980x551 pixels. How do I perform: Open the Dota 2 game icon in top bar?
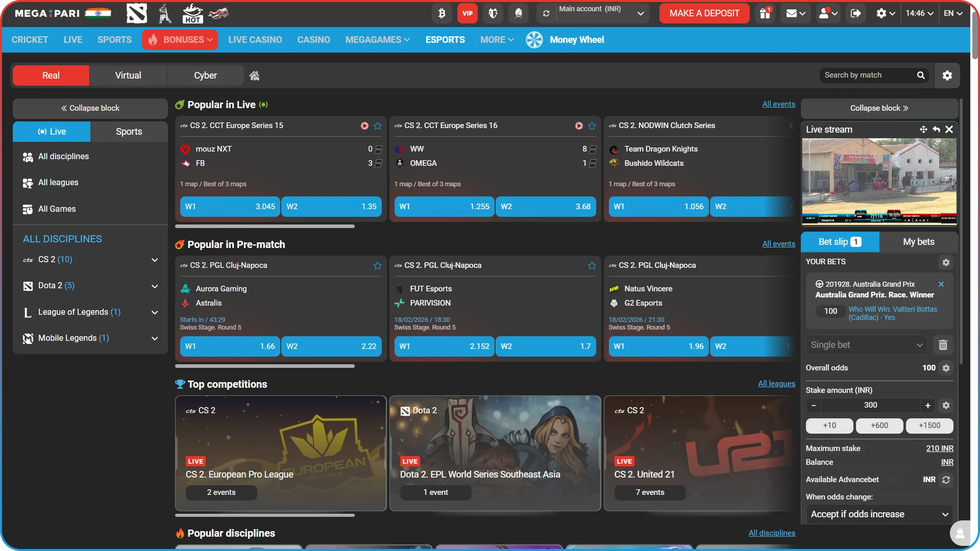point(136,13)
